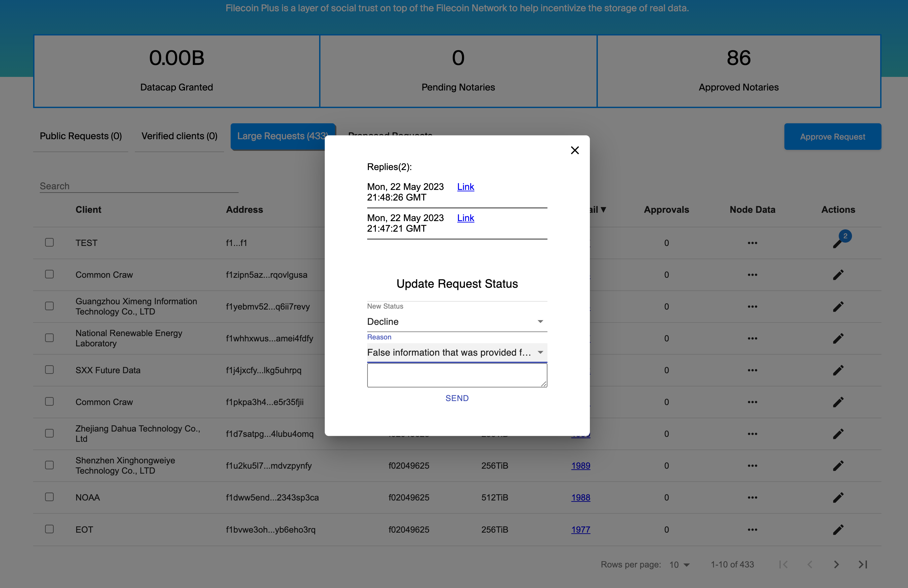Jump to the last page of results
This screenshot has width=908, height=588.
pyautogui.click(x=863, y=564)
